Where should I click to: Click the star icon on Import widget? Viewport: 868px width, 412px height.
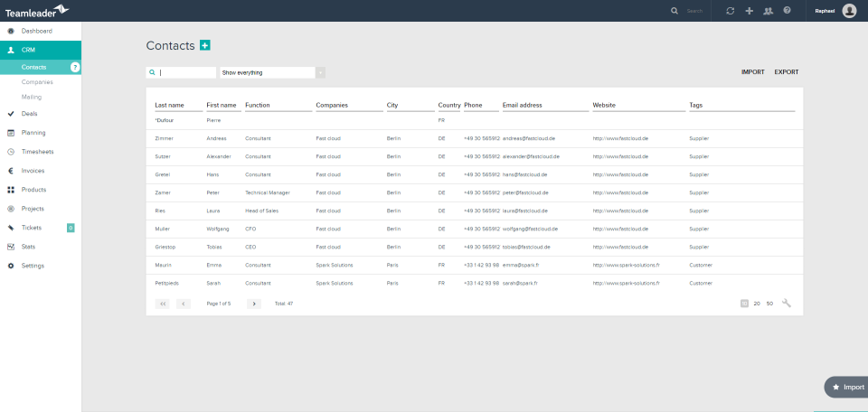(x=835, y=387)
